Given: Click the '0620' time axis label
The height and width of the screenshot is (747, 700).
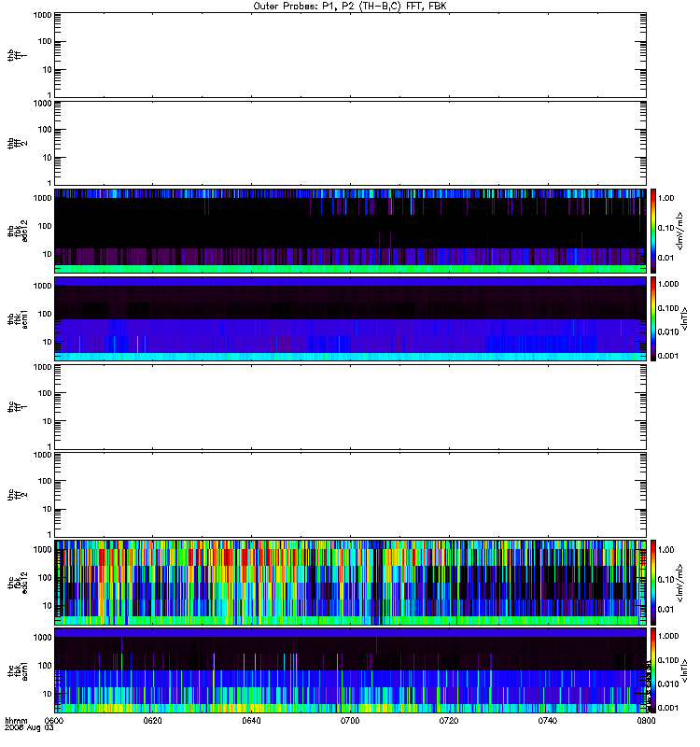Looking at the screenshot, I should coord(152,721).
